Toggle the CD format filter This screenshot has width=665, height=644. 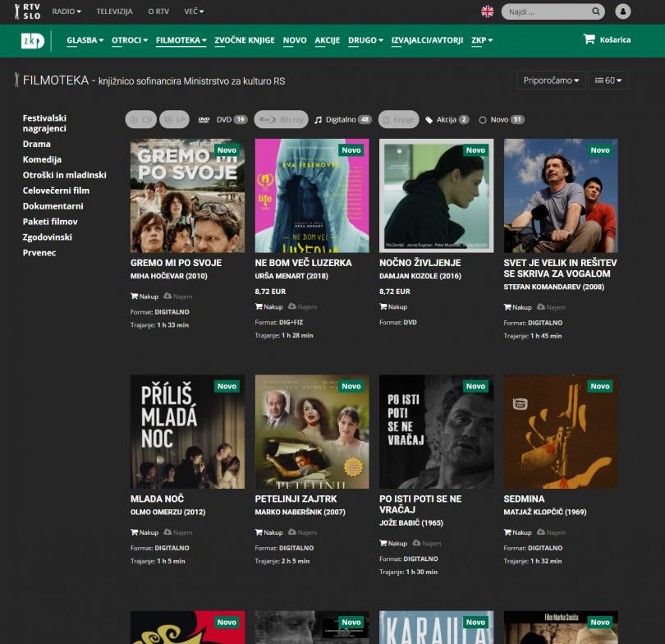141,120
